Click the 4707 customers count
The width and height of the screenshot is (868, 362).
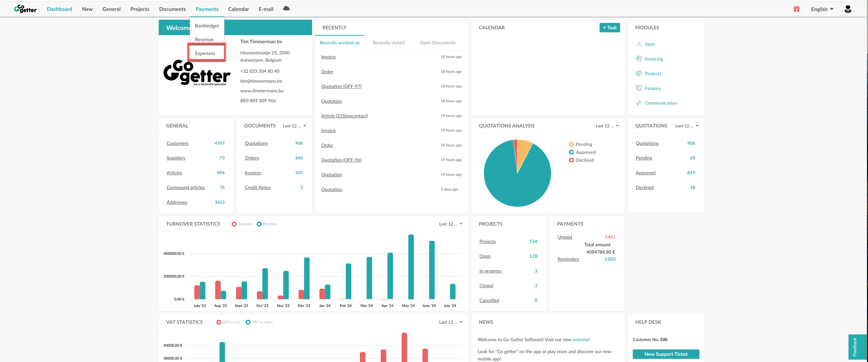(x=219, y=143)
